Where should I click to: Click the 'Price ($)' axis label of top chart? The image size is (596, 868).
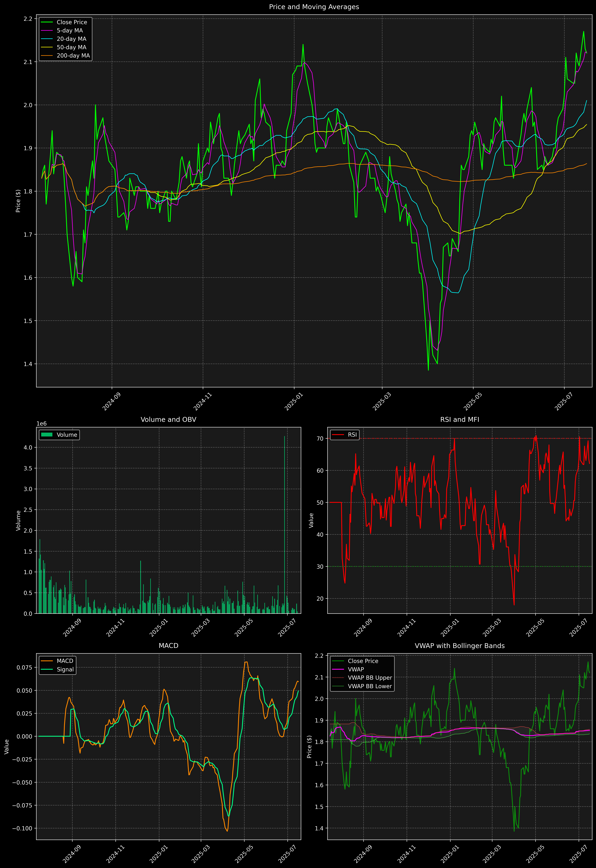pos(18,201)
